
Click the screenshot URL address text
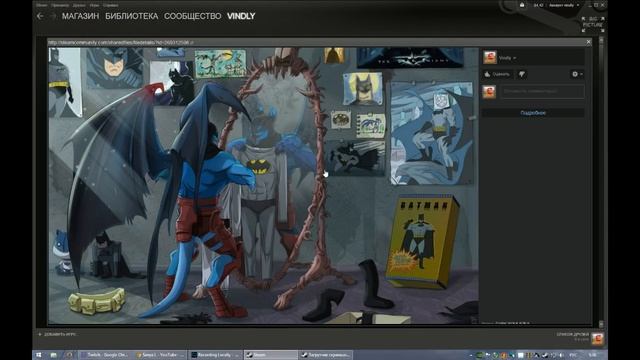tap(120, 42)
